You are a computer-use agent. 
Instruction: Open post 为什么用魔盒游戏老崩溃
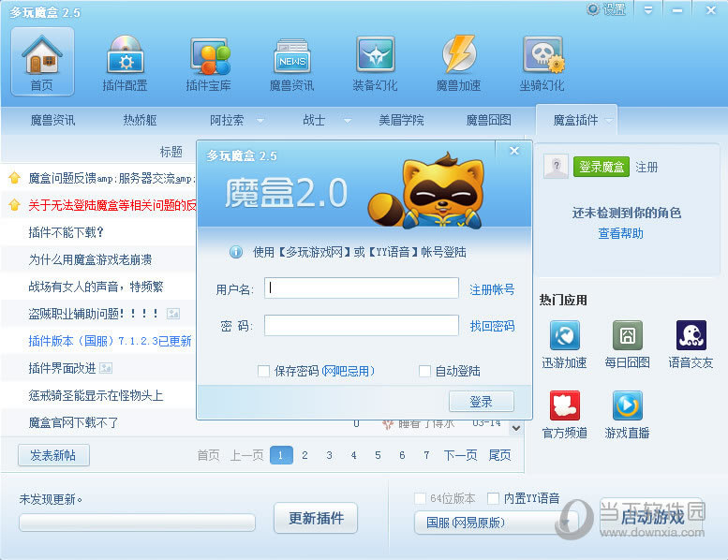click(x=90, y=259)
